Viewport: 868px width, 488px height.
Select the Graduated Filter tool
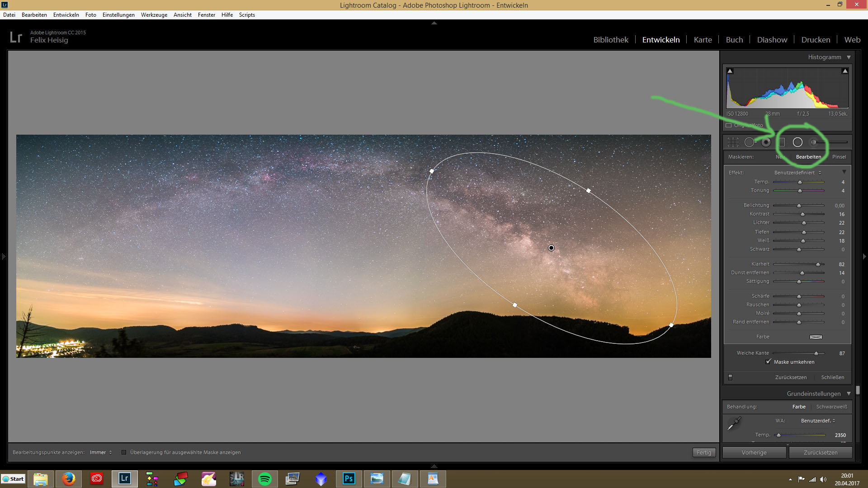coord(782,142)
